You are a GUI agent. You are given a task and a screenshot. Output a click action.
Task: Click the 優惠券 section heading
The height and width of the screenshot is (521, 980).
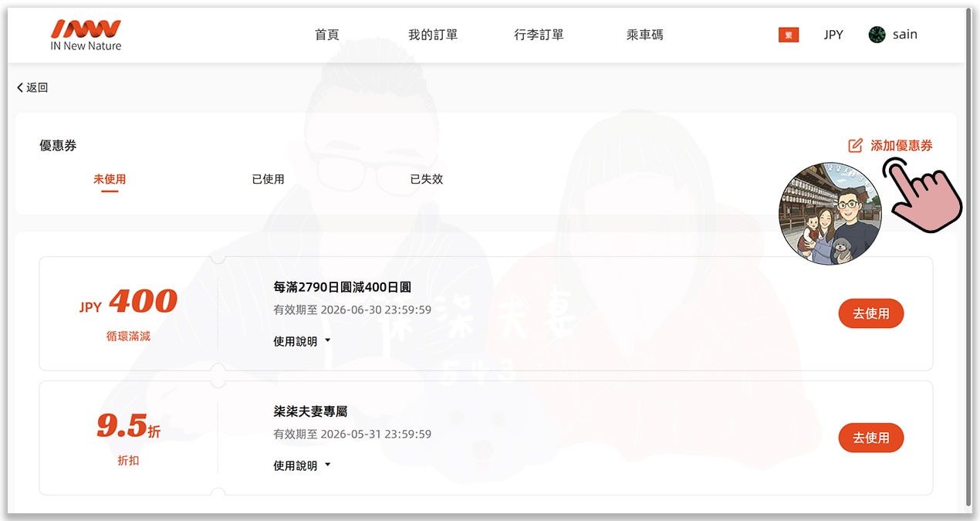58,146
